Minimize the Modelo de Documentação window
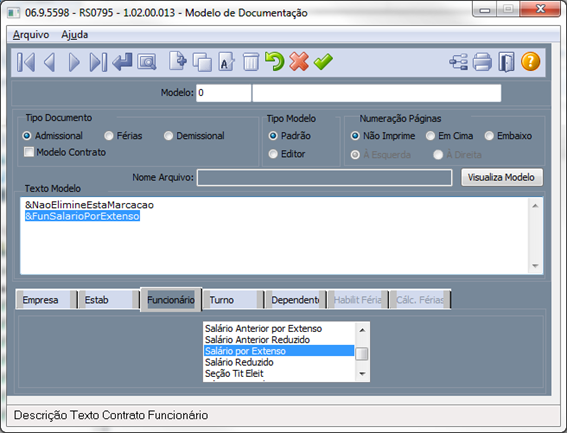Image resolution: width=567 pixels, height=433 pixels. pos(485,10)
